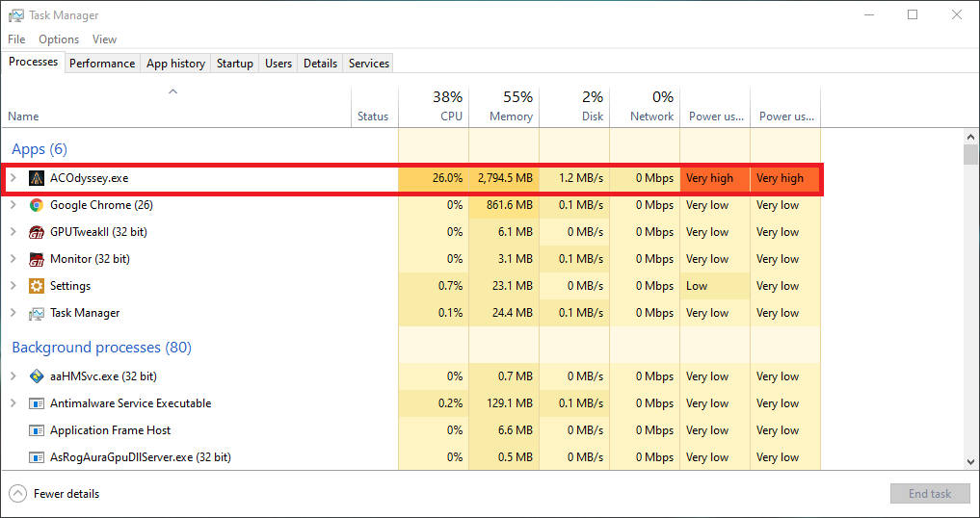Click the GPUTweakII process icon

37,232
